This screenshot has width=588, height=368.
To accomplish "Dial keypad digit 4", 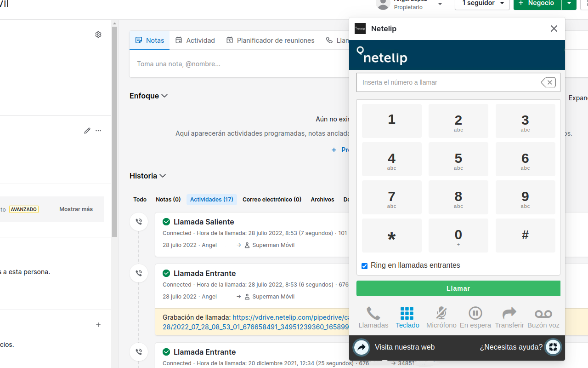I will tap(392, 159).
